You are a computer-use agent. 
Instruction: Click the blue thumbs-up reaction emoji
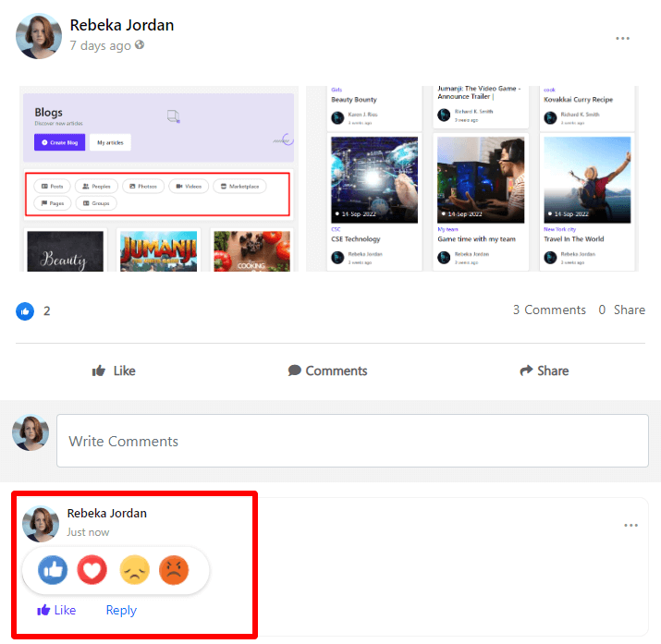tap(53, 571)
